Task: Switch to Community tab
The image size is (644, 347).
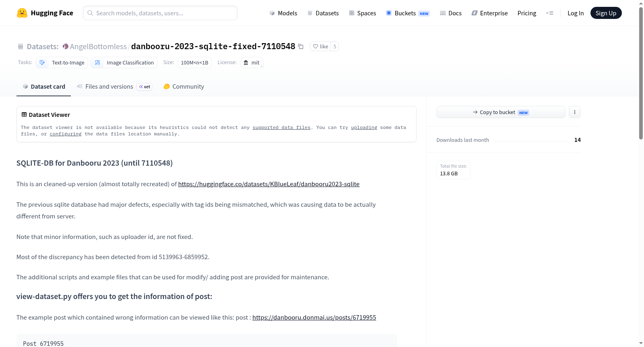Action: 184,86
